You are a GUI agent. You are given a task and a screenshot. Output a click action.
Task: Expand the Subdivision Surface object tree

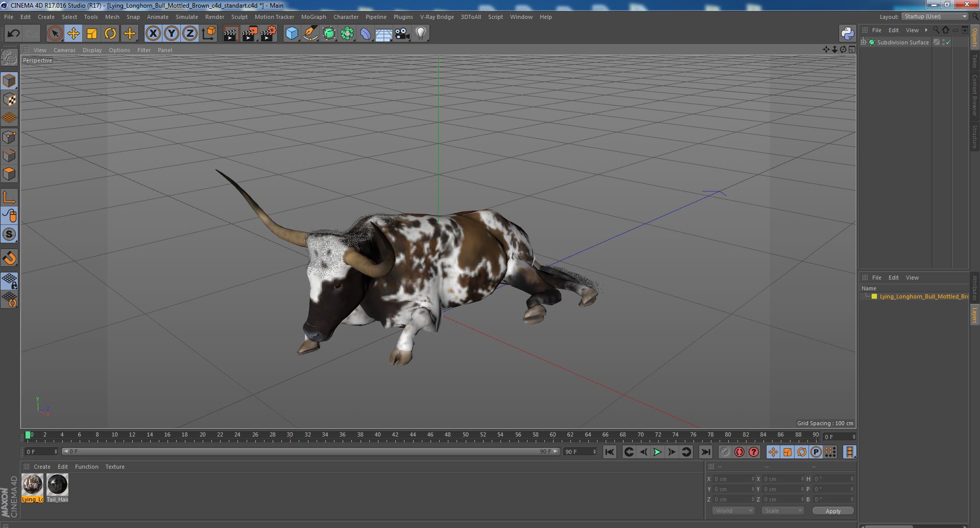coord(864,42)
